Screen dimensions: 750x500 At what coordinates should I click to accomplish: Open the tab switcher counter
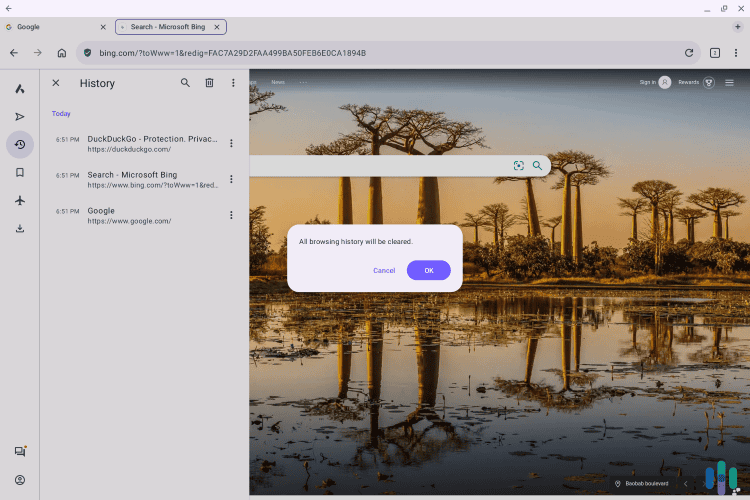click(715, 53)
